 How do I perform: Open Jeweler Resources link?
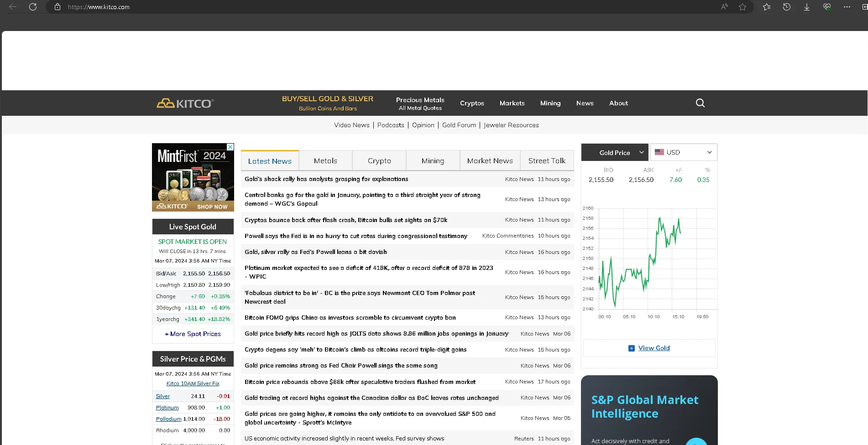[x=511, y=125]
